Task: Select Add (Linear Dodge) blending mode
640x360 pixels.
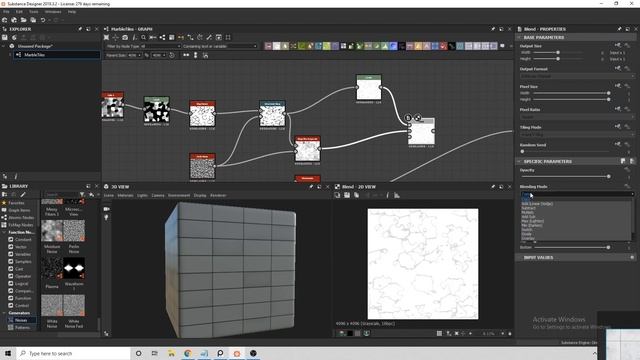Action: coord(537,204)
